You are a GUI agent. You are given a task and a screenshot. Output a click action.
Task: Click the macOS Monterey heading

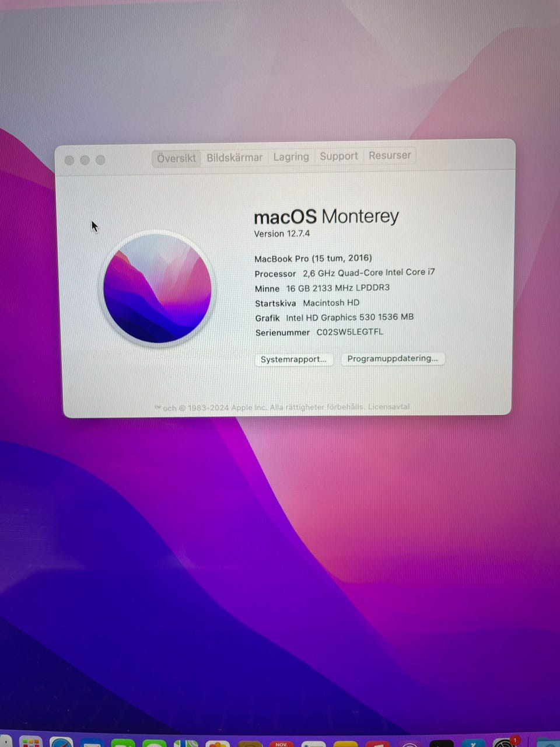[x=326, y=217]
